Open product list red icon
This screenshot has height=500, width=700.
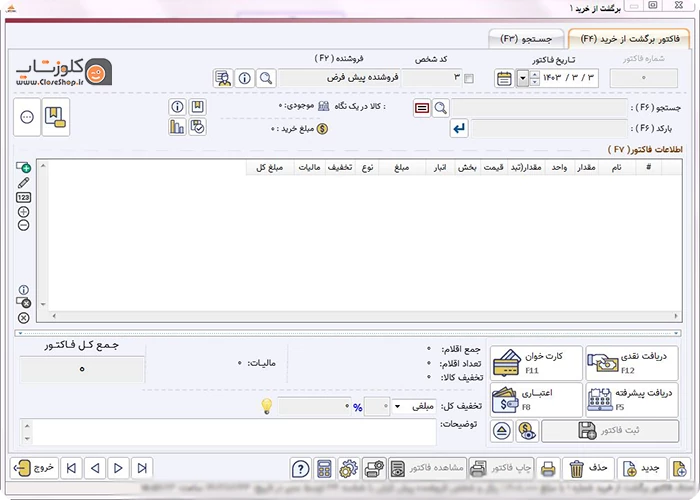tap(422, 108)
